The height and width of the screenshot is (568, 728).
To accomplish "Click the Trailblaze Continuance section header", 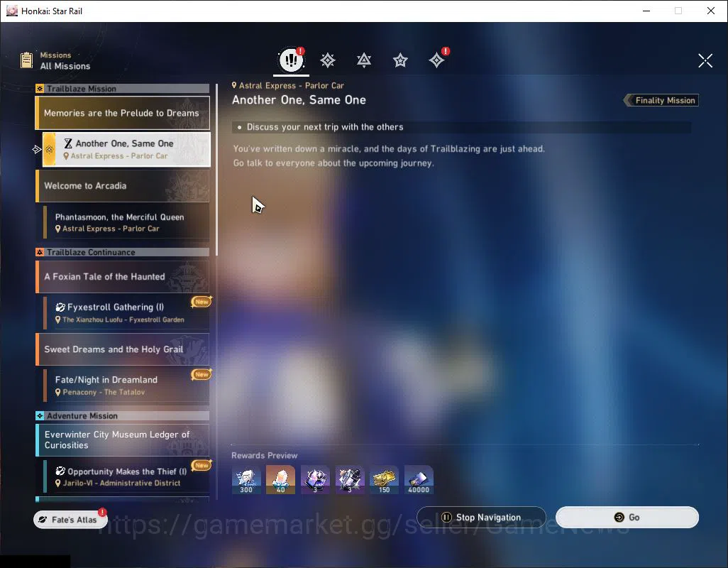I will tap(123, 252).
